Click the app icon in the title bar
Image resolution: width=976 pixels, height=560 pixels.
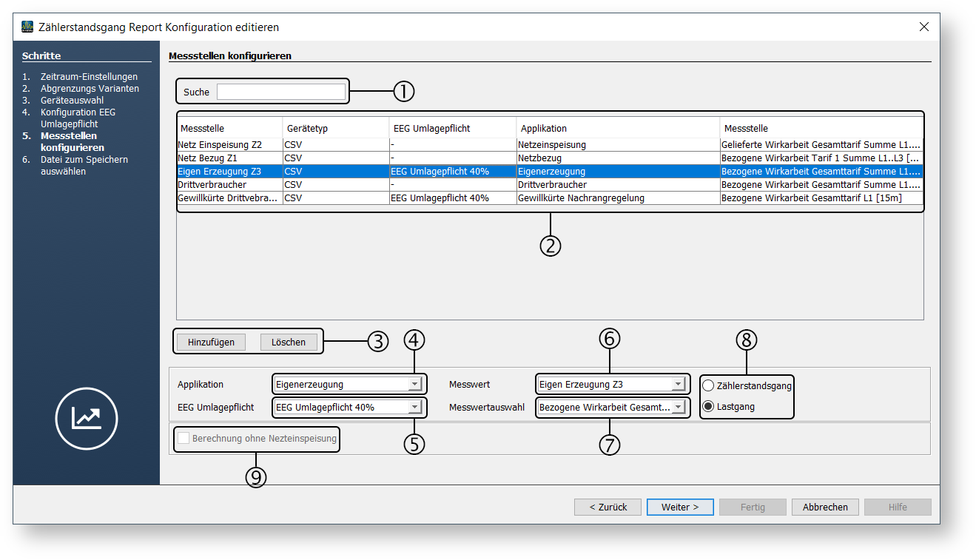[x=27, y=27]
